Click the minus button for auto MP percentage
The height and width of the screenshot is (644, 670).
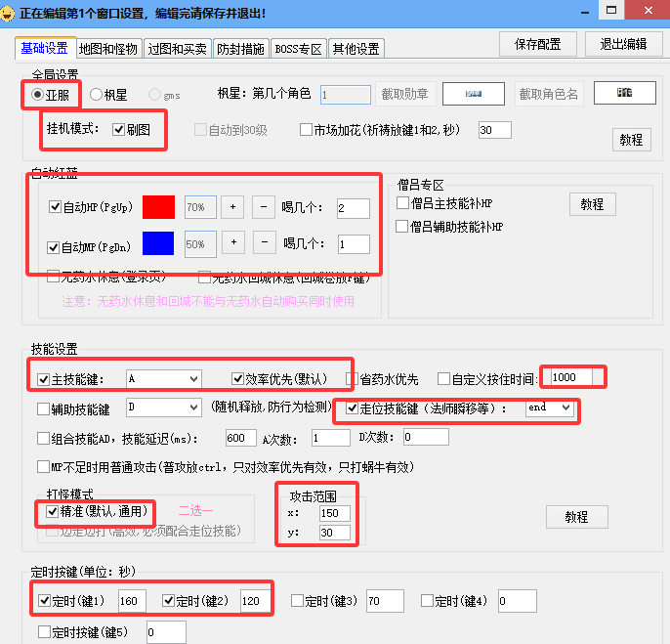pos(264,242)
